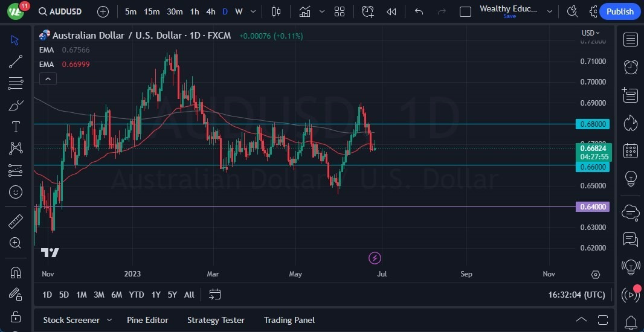Open the public chats cloud icon

(x=631, y=212)
